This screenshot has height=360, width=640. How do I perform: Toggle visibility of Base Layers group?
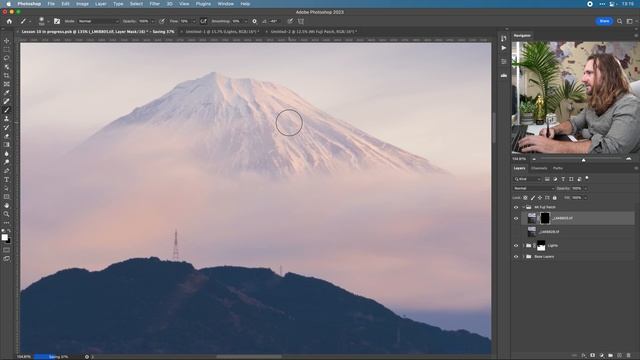coord(516,257)
